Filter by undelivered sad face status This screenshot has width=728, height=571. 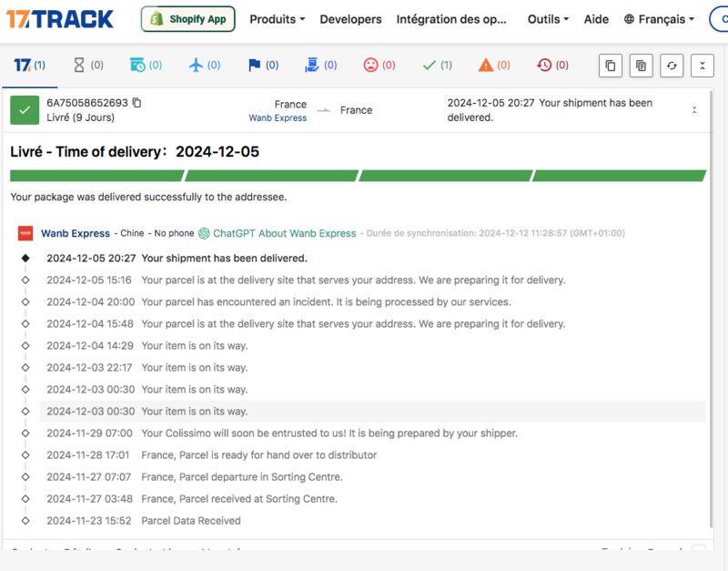tap(379, 65)
